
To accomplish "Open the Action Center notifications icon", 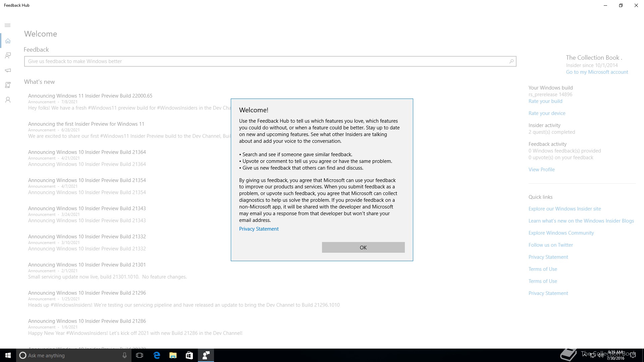I will (633, 356).
